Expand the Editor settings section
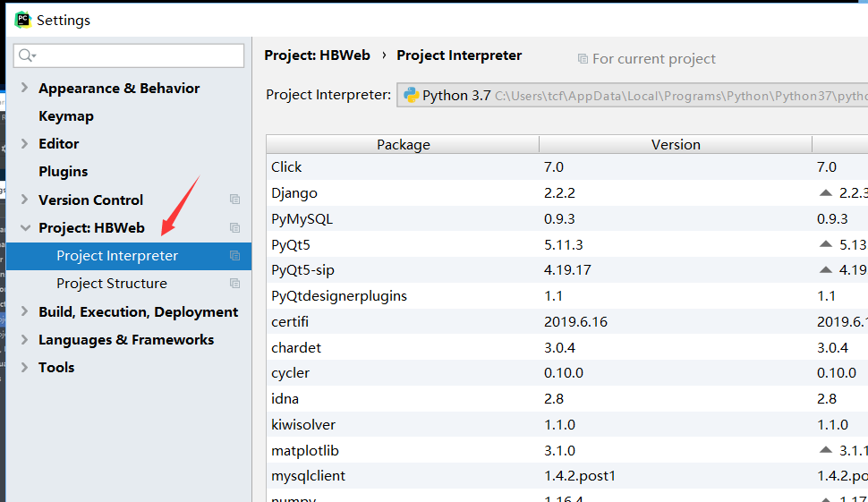 tap(24, 143)
